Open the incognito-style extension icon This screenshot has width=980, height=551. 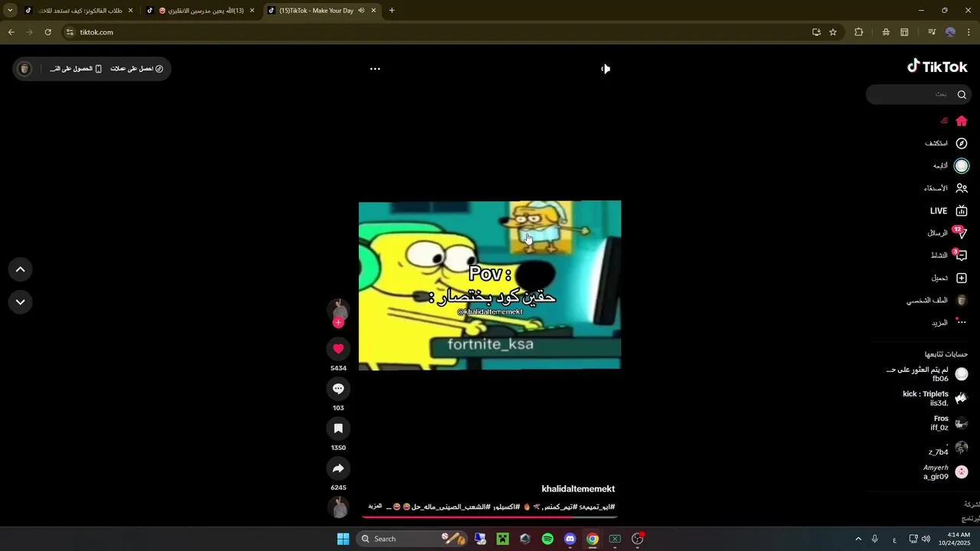[x=886, y=32]
